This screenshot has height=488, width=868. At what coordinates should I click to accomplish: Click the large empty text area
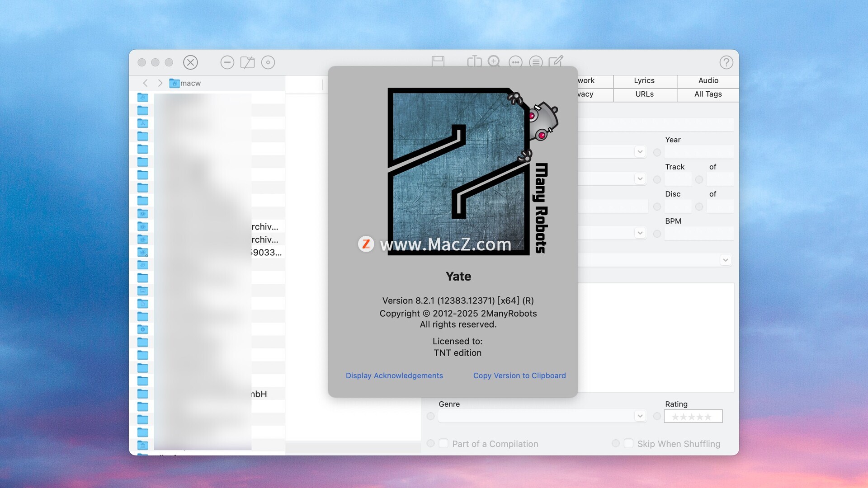(656, 338)
